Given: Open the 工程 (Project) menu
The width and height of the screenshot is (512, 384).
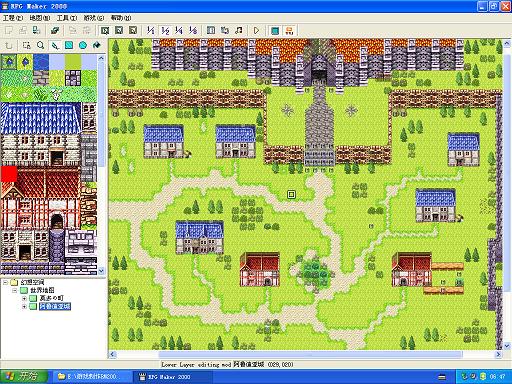Looking at the screenshot, I should click(x=13, y=18).
